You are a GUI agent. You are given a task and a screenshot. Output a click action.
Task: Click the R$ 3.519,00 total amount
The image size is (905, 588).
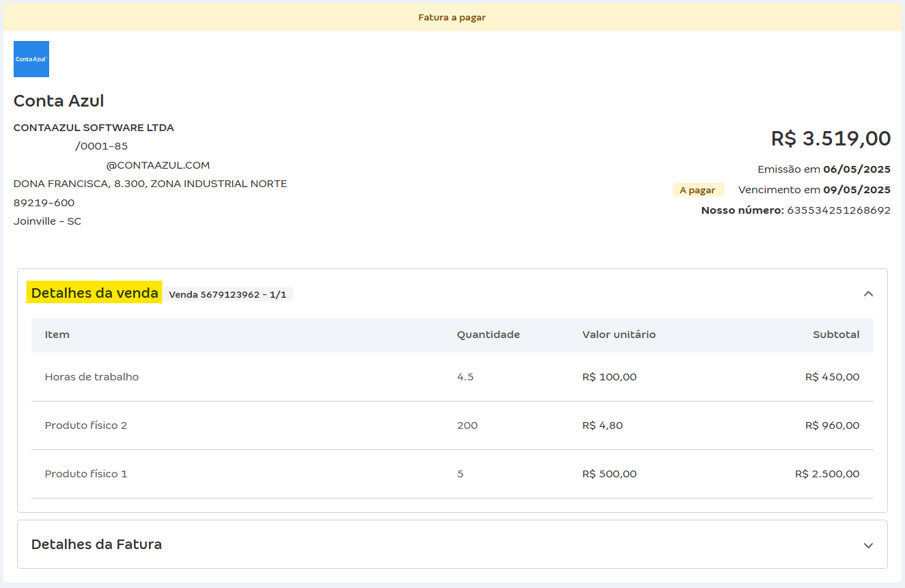[831, 139]
